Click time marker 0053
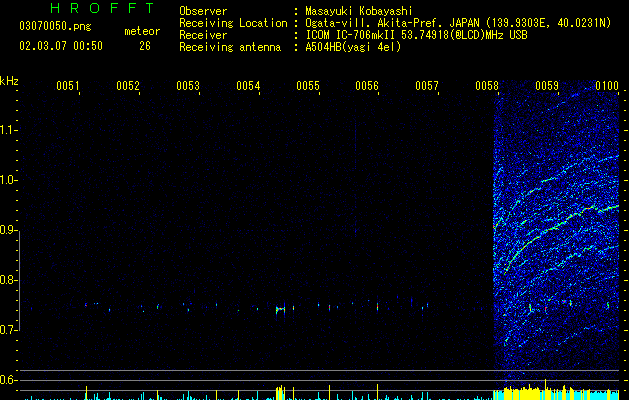 [x=188, y=86]
